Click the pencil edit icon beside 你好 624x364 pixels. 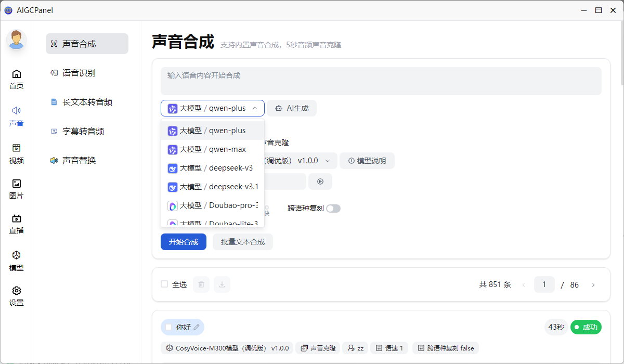click(197, 327)
